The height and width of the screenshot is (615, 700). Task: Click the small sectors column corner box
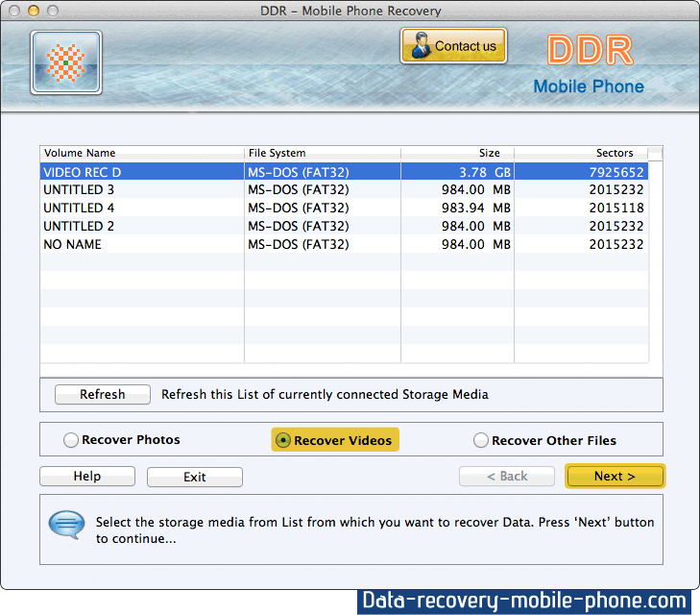coord(655,153)
